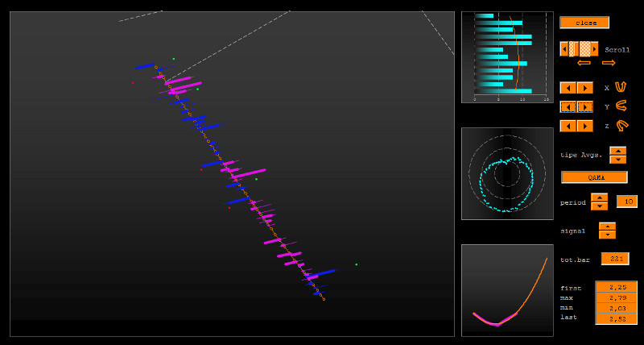644x345 pixels.
Task: Step tipe Avgs. up with the spinner
Action: tap(617, 151)
